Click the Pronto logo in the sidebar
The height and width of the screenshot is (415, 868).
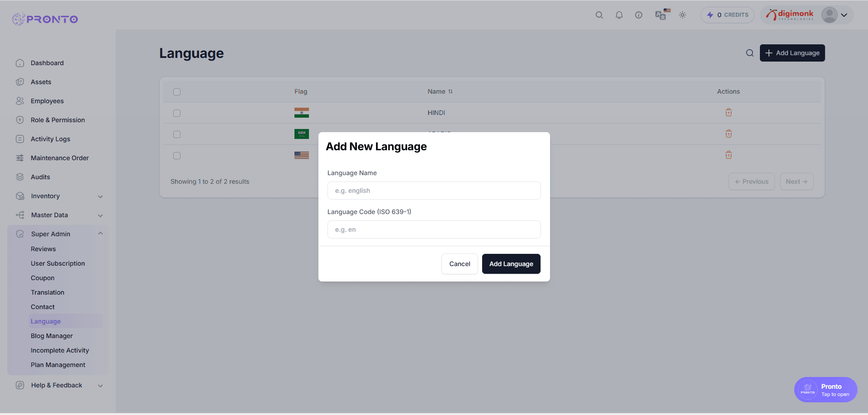tap(44, 19)
